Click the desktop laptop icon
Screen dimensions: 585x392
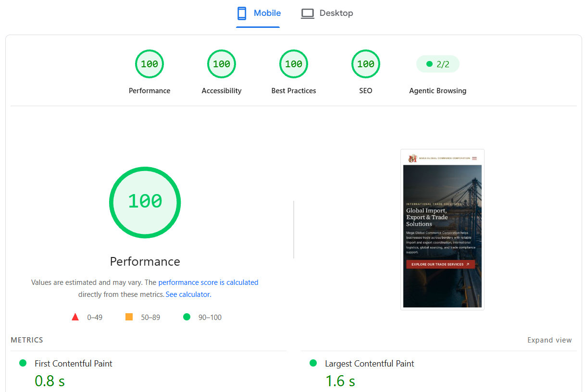[307, 13]
